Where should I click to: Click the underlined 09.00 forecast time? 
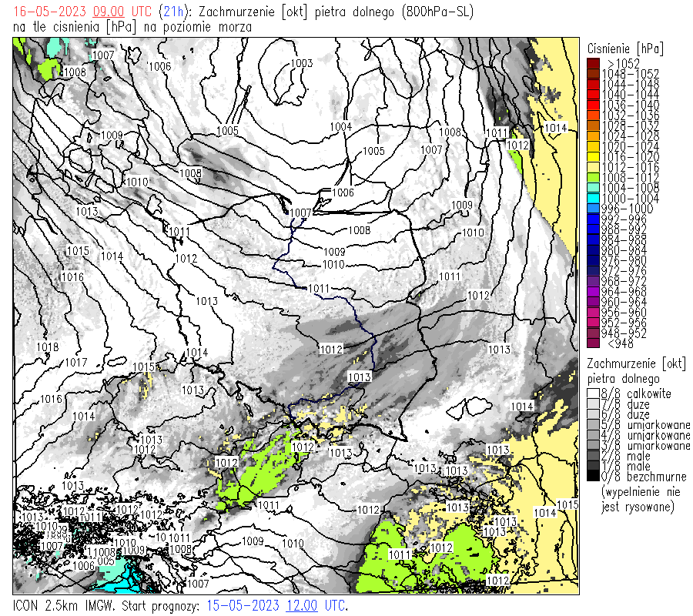click(109, 12)
